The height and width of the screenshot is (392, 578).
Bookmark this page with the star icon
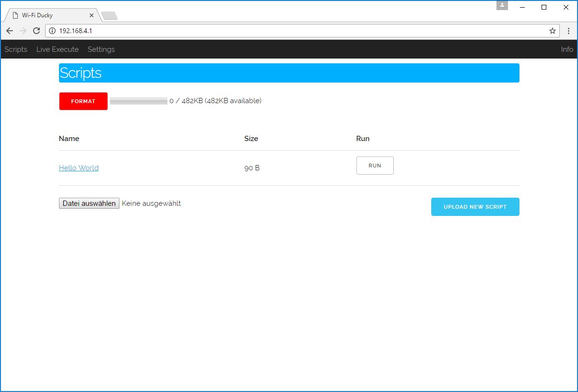553,31
